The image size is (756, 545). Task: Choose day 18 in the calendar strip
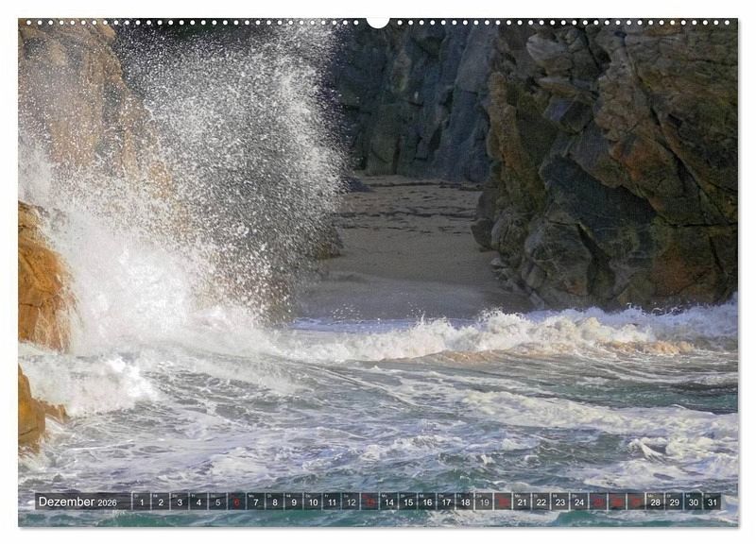click(465, 502)
